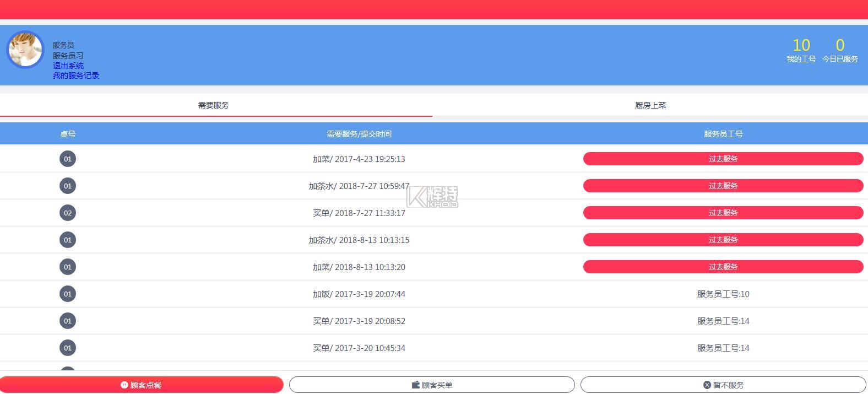This screenshot has height=394, width=868.
Task: Click table badge 01 beside 加饭 2017-3-19
Action: pos(68,294)
